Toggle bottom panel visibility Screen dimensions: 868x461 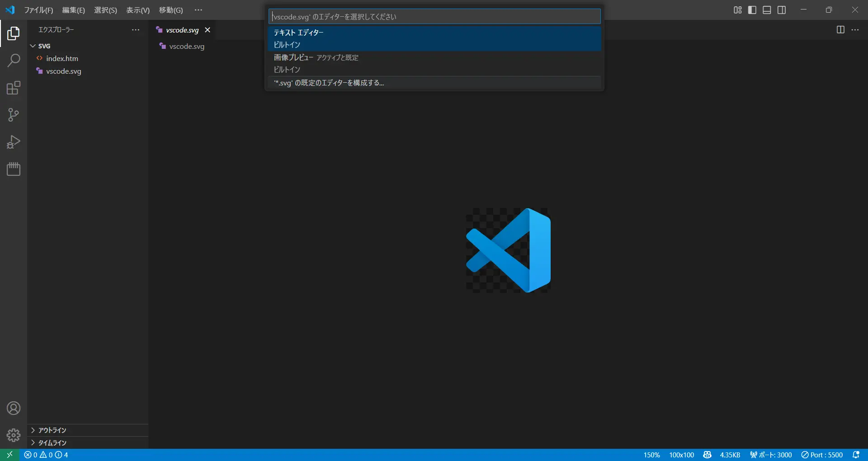tap(767, 10)
